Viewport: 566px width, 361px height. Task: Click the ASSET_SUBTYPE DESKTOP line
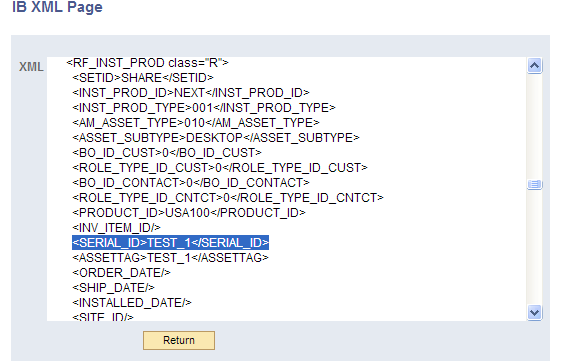216,138
